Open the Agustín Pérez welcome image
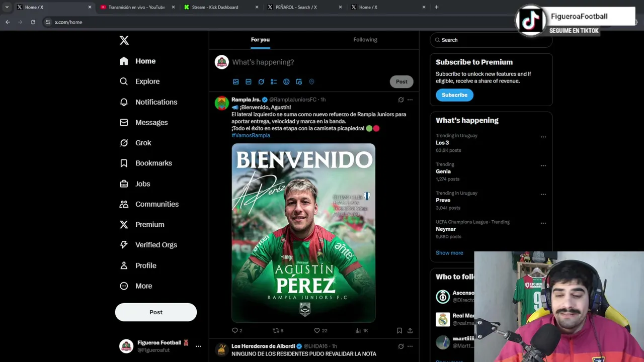Screen dimensions: 644x362 tap(303, 233)
